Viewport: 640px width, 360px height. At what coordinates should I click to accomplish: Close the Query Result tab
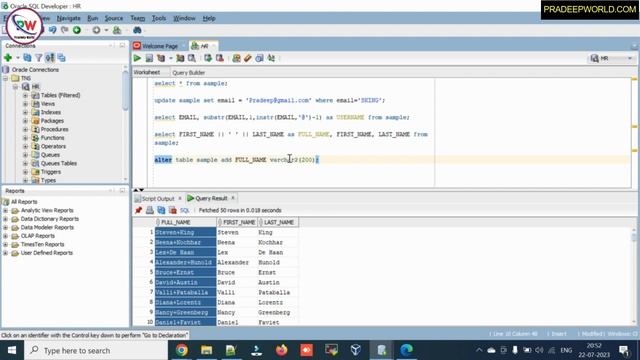tap(233, 198)
